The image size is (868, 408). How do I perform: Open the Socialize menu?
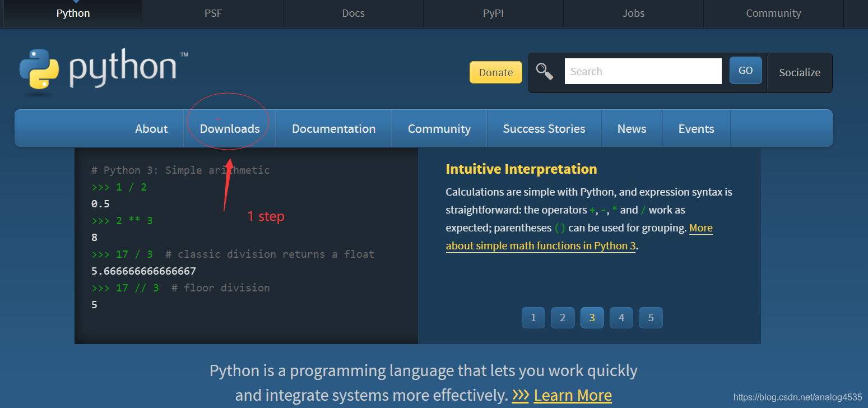[800, 72]
